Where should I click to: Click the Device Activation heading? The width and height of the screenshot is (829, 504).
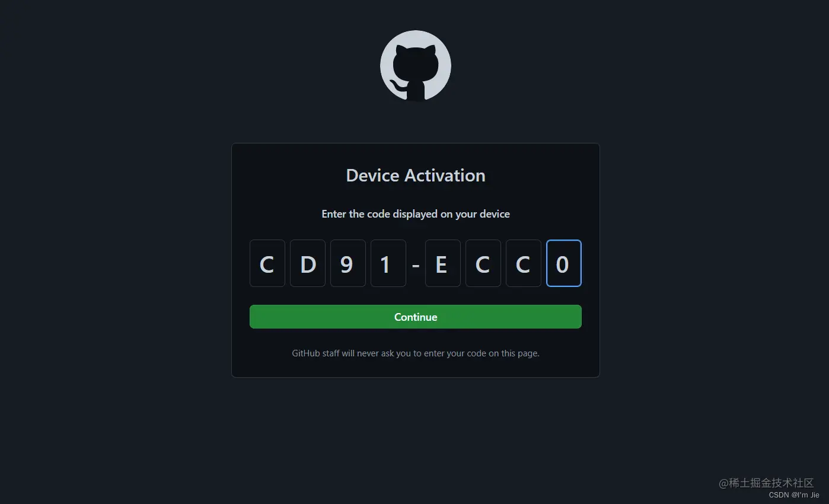coord(416,176)
